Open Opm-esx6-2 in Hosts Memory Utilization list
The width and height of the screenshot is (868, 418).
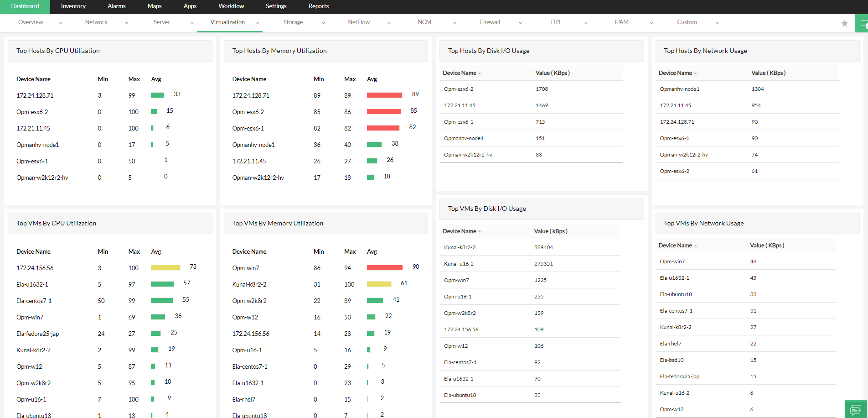pyautogui.click(x=248, y=112)
